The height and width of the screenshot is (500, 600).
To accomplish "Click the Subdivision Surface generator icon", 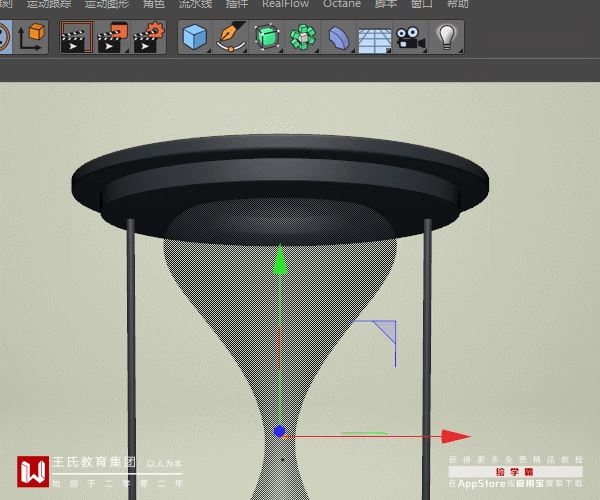I will 267,37.
